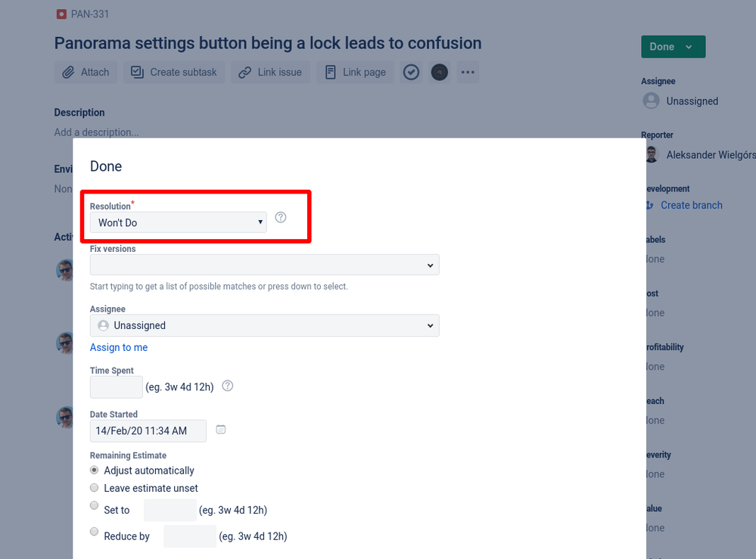Click the Time Spent input field
This screenshot has height=559, width=756.
(117, 387)
